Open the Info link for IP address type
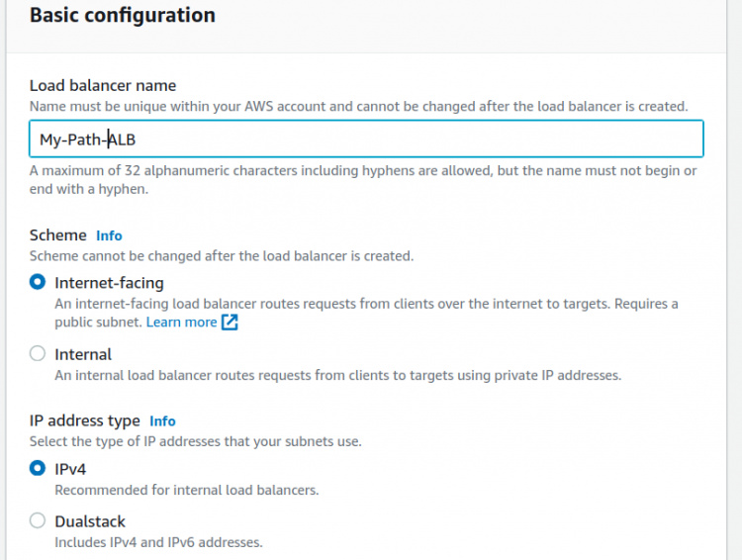The height and width of the screenshot is (560, 742). coord(162,420)
